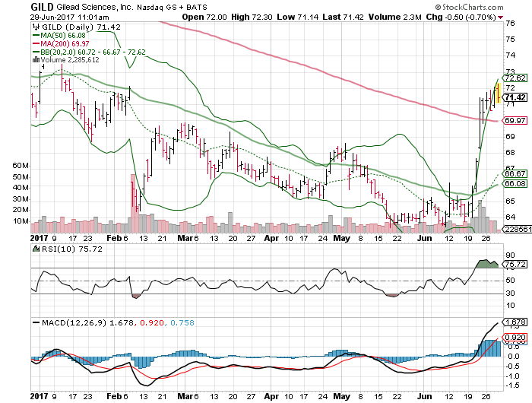The width and height of the screenshot is (532, 403).
Task: Click the 90 label on RSI axis
Action: (x=510, y=255)
